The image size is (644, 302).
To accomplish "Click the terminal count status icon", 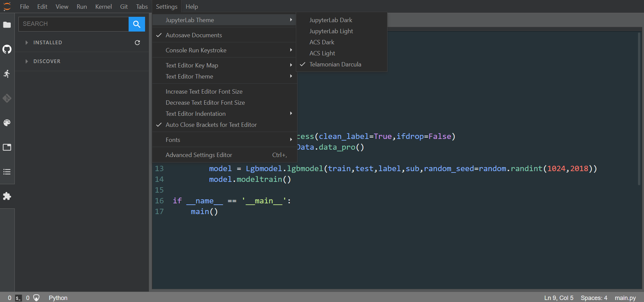I will tap(18, 298).
